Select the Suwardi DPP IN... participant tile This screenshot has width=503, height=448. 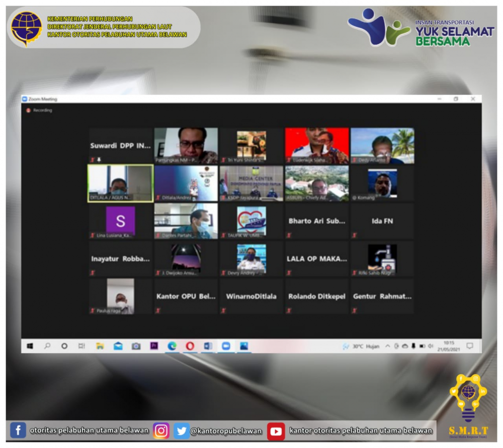click(x=121, y=146)
